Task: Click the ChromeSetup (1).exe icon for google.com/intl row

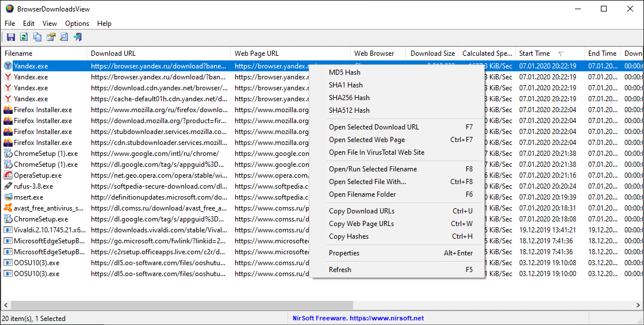Action: click(x=8, y=154)
